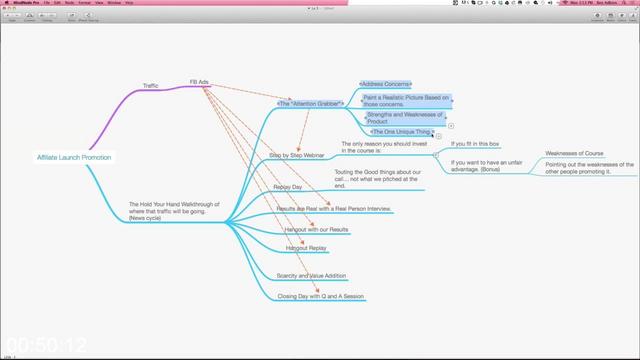Select 'The only reason you should invest' node
This screenshot has height=360, width=640.
384,147
